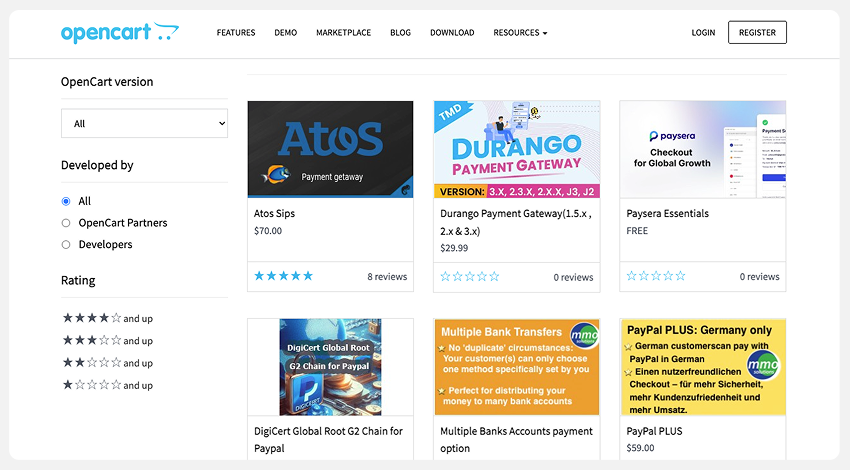Click the PayPal PLUS title
This screenshot has height=470, width=850.
tap(654, 432)
